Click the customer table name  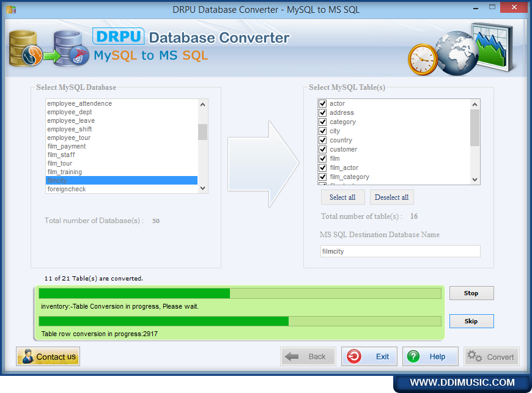(344, 149)
